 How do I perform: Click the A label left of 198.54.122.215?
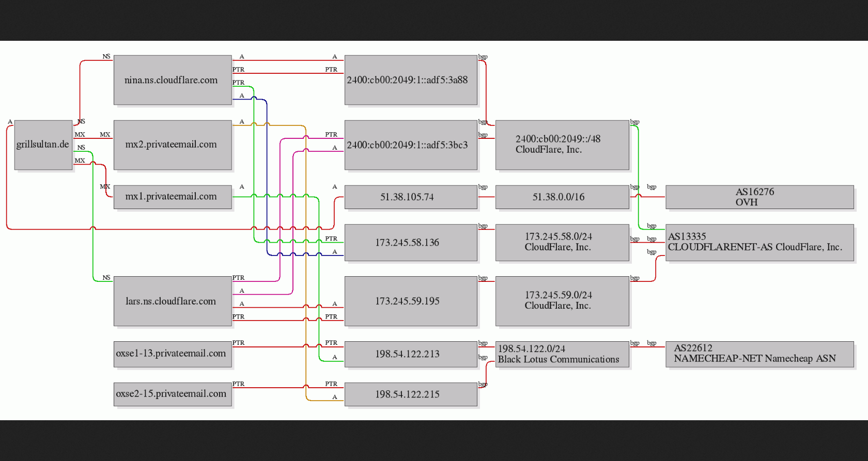click(x=335, y=397)
